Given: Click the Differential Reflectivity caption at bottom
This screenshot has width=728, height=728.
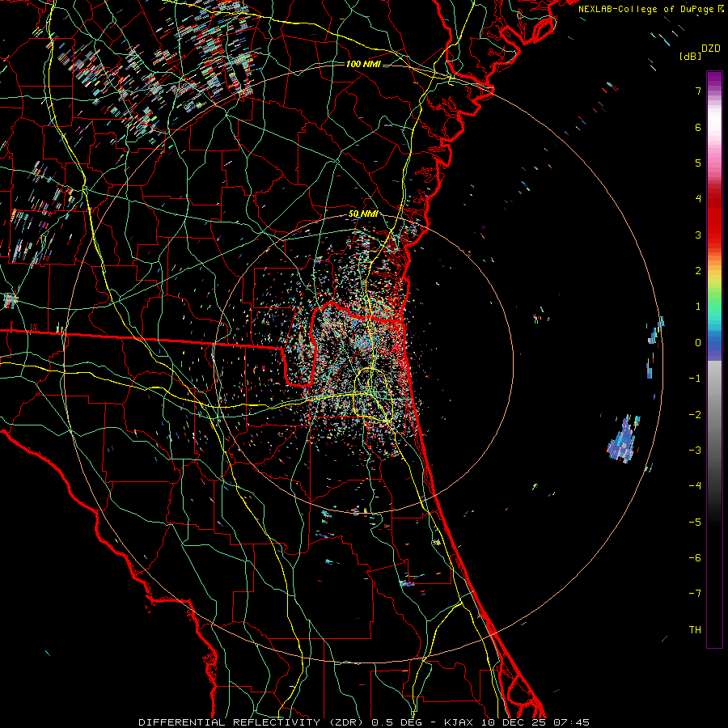Looking at the screenshot, I should pyautogui.click(x=364, y=722).
